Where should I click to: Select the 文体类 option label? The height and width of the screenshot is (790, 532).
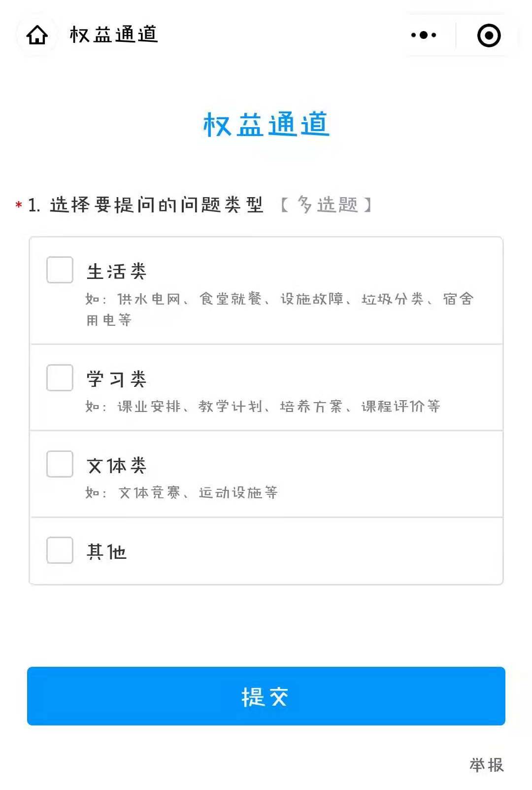pos(117,466)
